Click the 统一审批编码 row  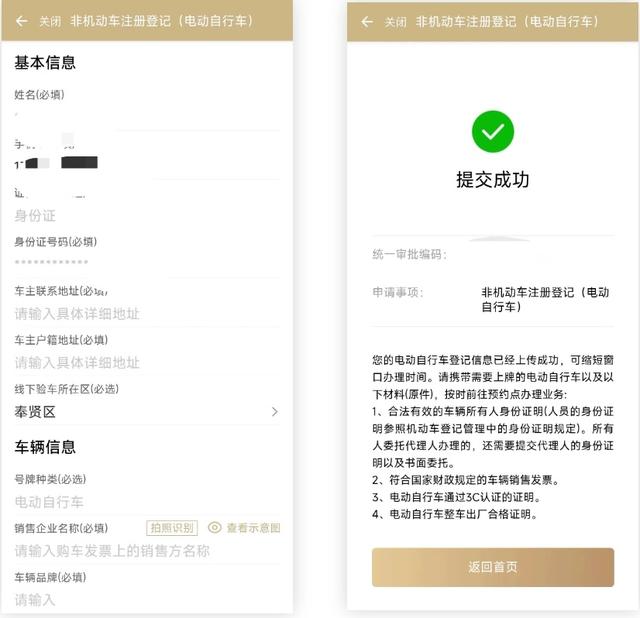[493, 254]
